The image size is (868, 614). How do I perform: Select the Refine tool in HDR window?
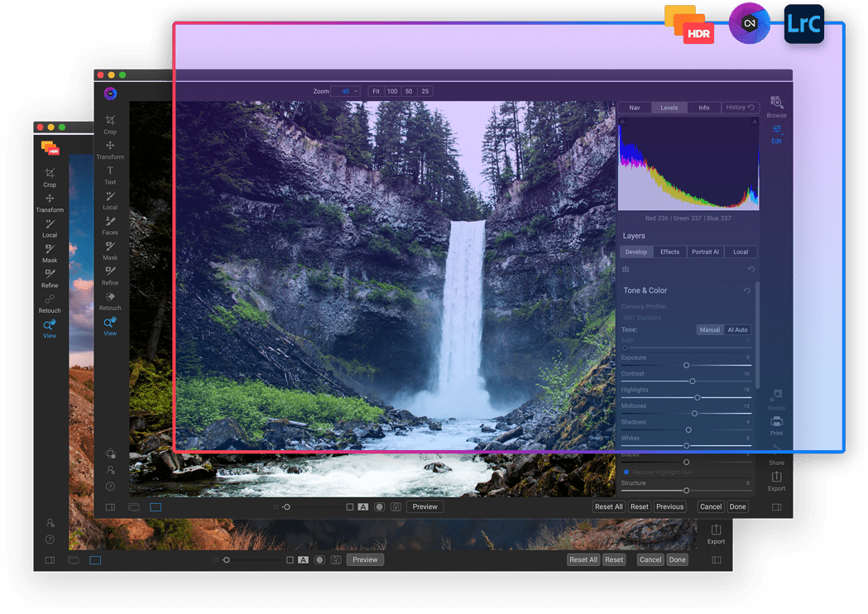tap(50, 278)
